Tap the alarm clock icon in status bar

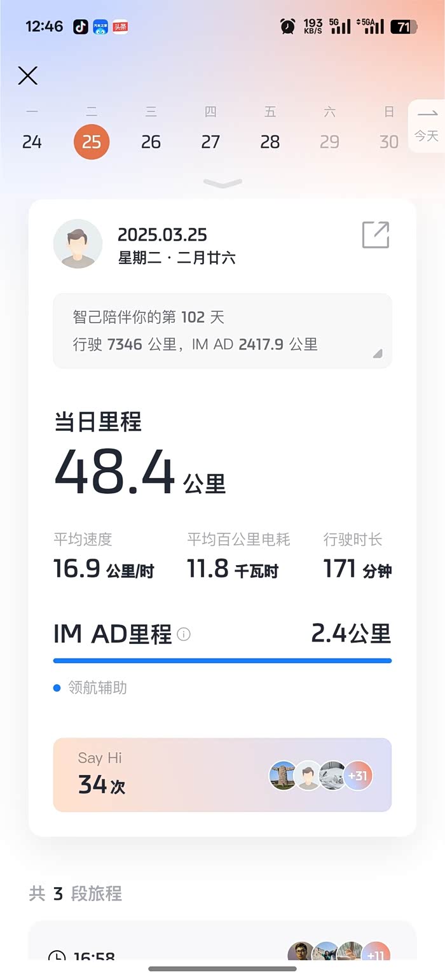click(x=288, y=27)
